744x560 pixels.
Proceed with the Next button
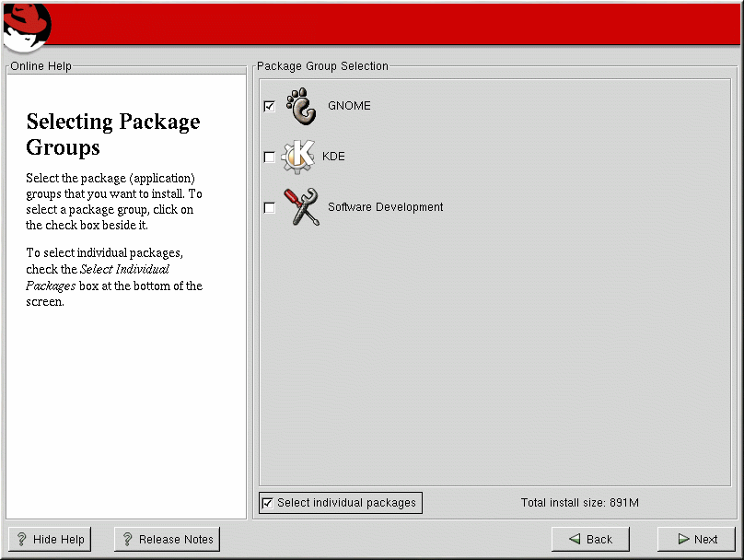(696, 539)
